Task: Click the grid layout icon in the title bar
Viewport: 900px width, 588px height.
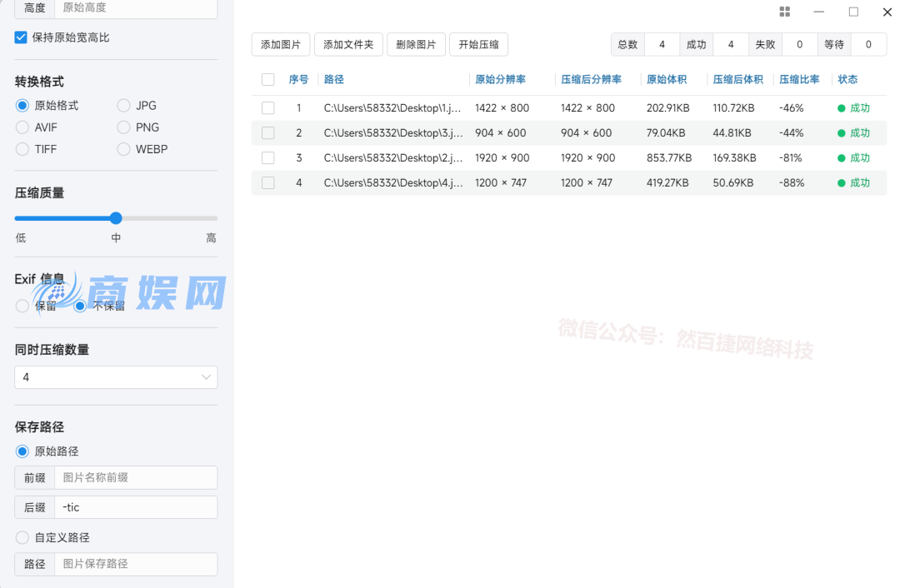Action: (784, 12)
